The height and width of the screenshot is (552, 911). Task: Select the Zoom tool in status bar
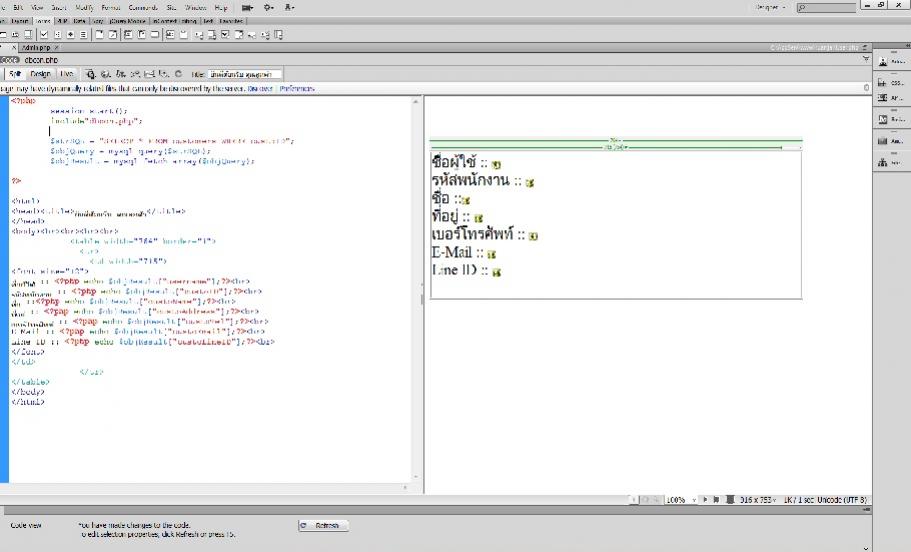tap(655, 499)
